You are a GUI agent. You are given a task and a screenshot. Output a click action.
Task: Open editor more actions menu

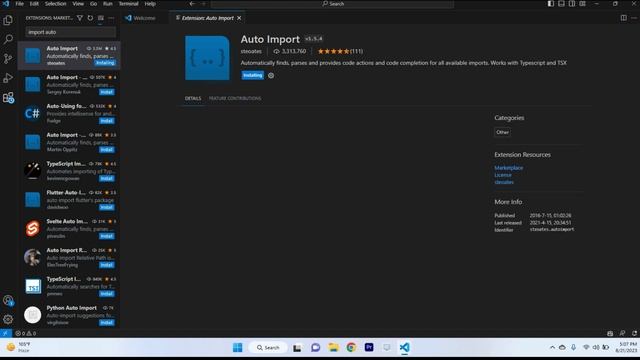point(633,18)
